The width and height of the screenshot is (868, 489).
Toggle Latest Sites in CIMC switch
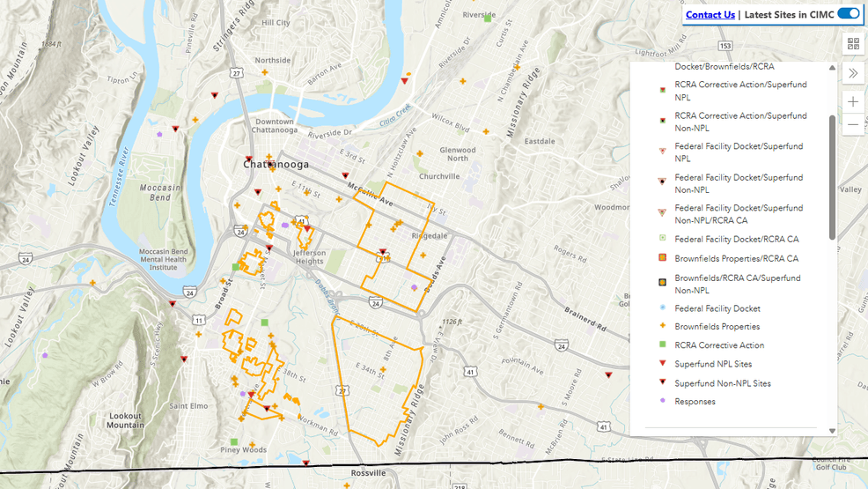coord(848,13)
